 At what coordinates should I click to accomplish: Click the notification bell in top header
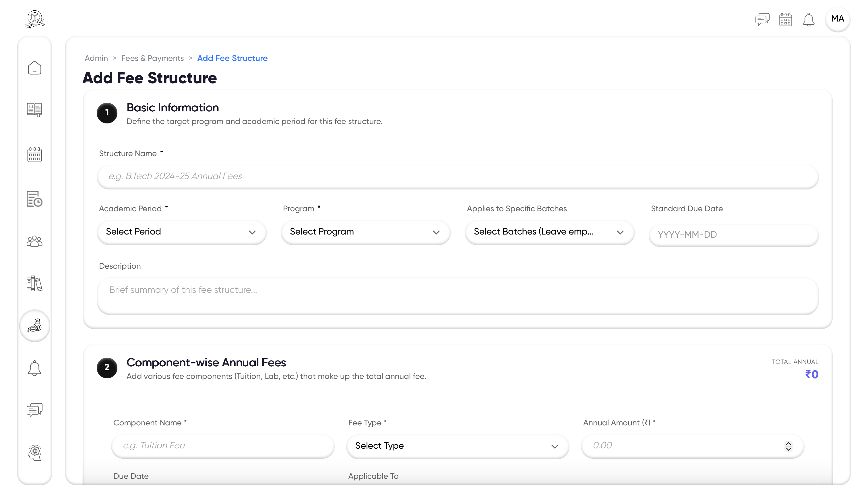point(809,19)
